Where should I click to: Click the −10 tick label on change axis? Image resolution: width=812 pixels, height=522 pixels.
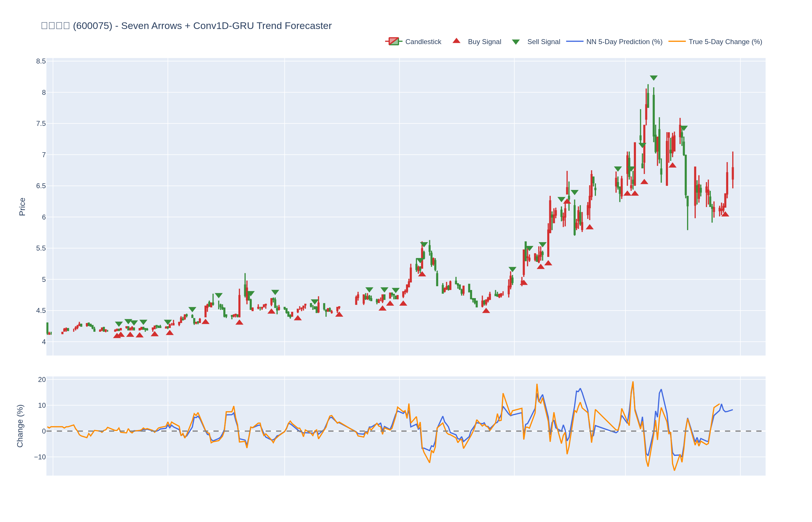40,457
